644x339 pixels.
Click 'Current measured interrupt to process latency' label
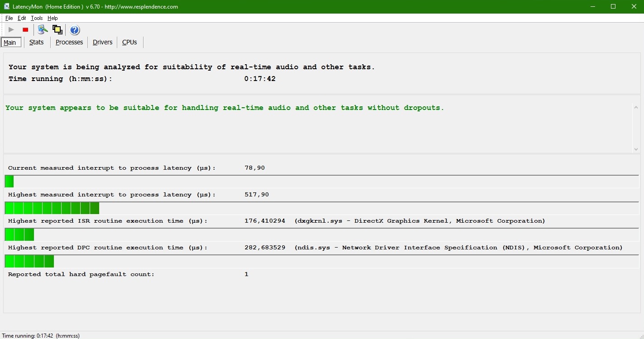112,168
